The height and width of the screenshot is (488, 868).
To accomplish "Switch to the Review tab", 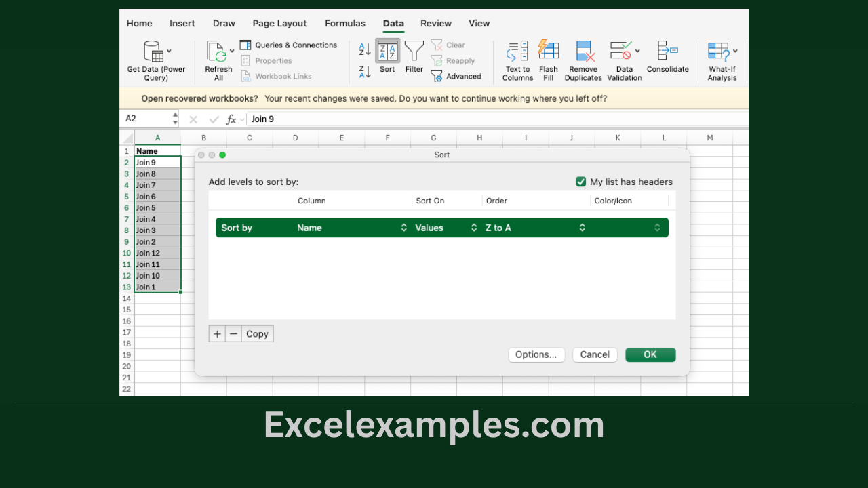I will 436,23.
